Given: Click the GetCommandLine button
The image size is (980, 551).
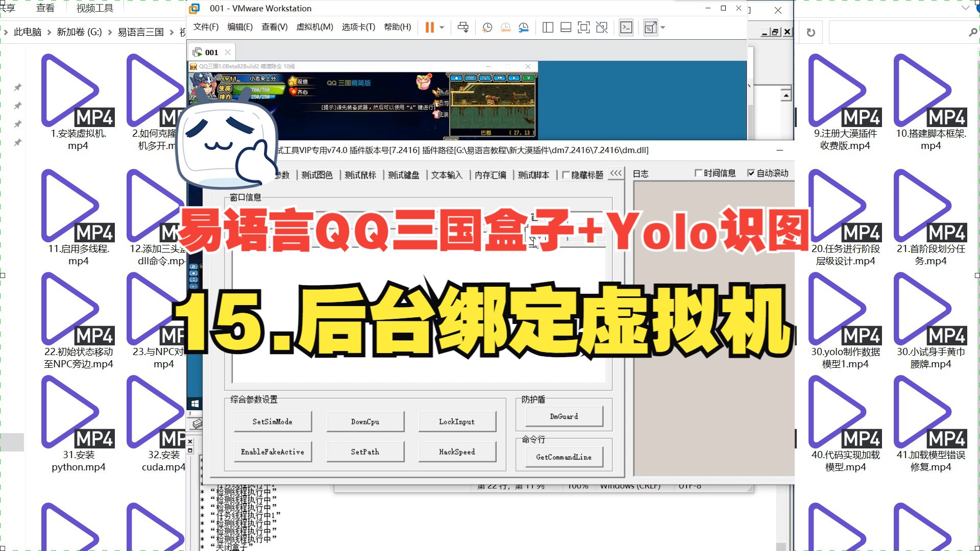Looking at the screenshot, I should pyautogui.click(x=564, y=457).
